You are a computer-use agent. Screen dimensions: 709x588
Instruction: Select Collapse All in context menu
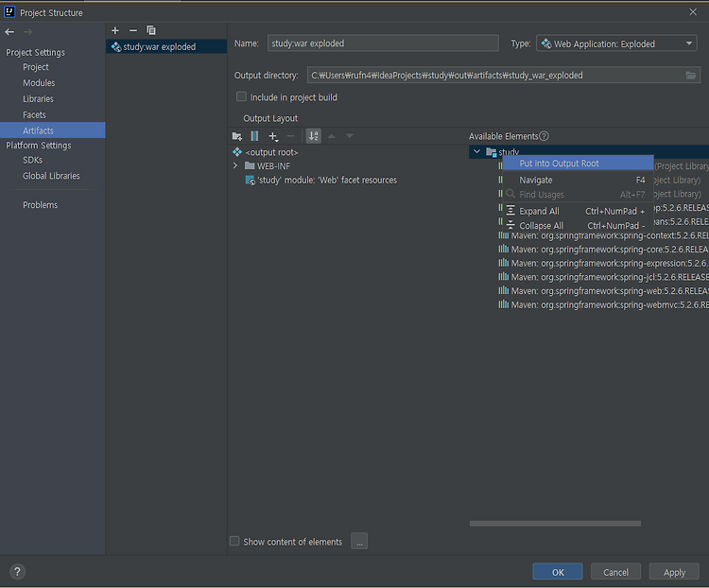coord(578,226)
